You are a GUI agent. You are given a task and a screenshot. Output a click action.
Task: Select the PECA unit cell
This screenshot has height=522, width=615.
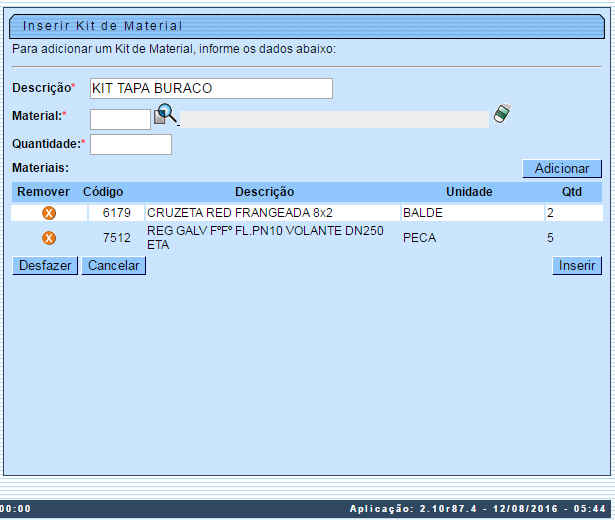(420, 238)
